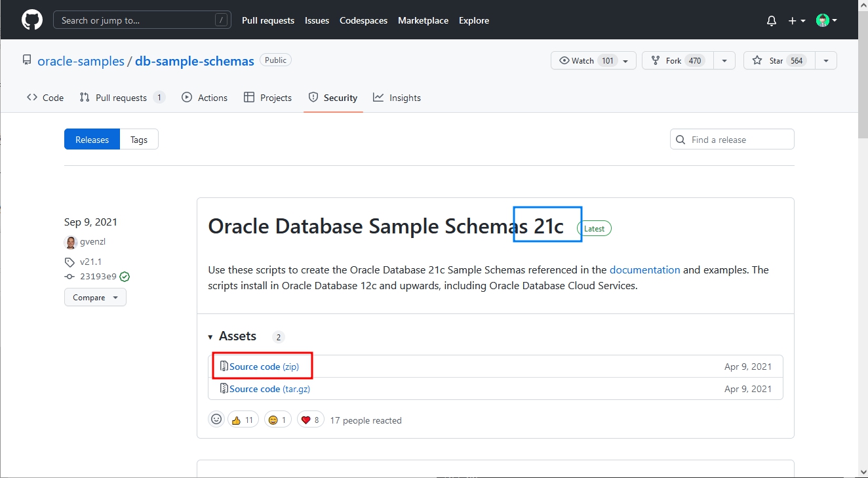React with the heart (8)
The height and width of the screenshot is (478, 868).
pyautogui.click(x=311, y=420)
